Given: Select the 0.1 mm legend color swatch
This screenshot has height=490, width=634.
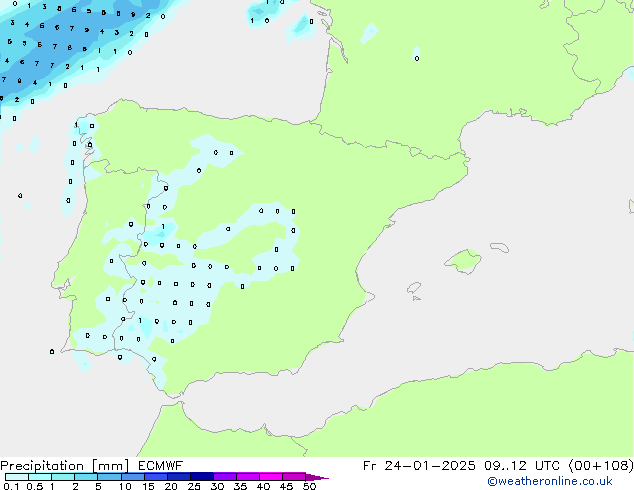Looking at the screenshot, I should pos(17,477).
